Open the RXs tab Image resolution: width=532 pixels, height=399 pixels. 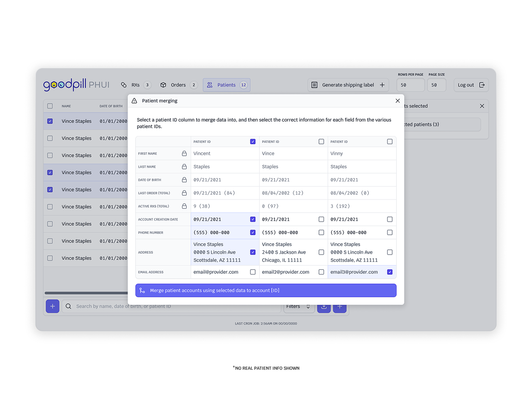pos(136,85)
